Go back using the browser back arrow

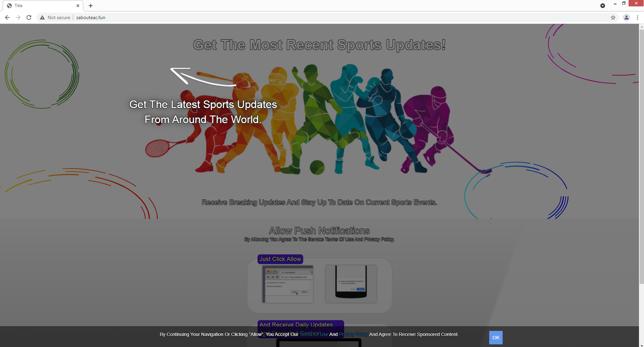coord(7,17)
